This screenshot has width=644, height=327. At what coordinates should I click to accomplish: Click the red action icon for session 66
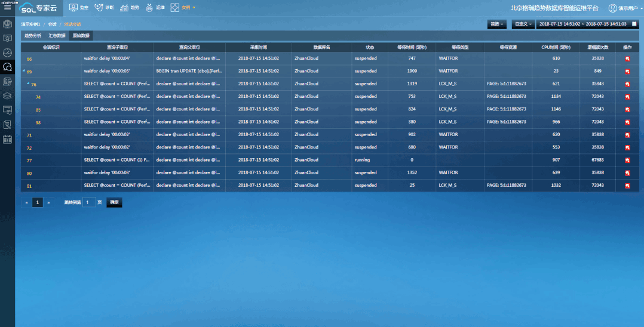tap(627, 58)
